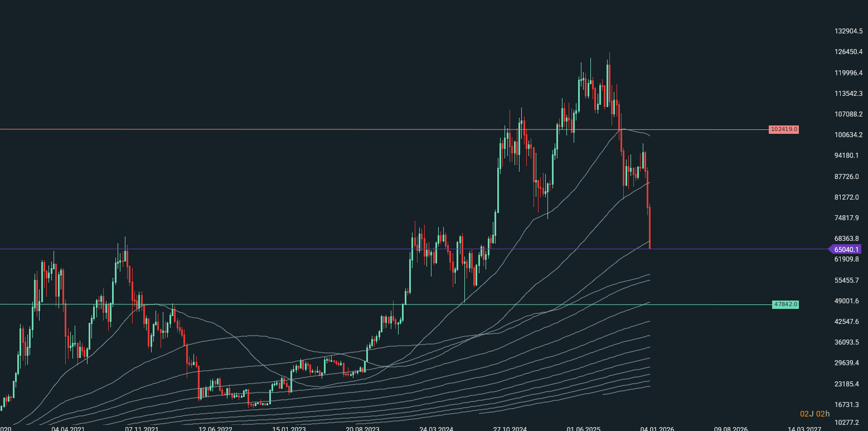868x431 pixels.
Task: Click the purple 65040.1 current price tag
Action: coord(846,249)
